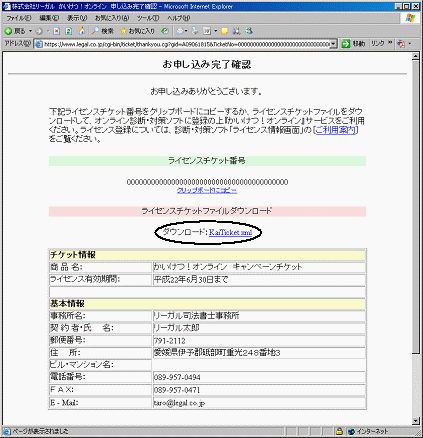
Task: Click the padlock security icon in status bar
Action: [339, 431]
